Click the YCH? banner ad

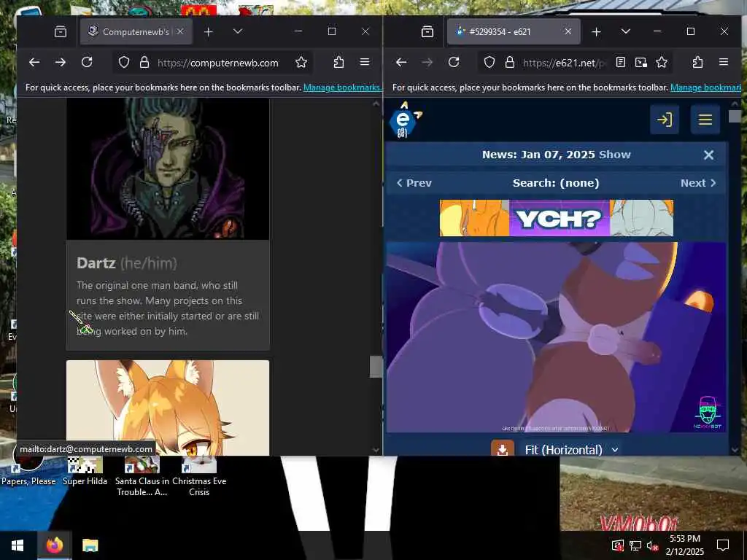(557, 218)
